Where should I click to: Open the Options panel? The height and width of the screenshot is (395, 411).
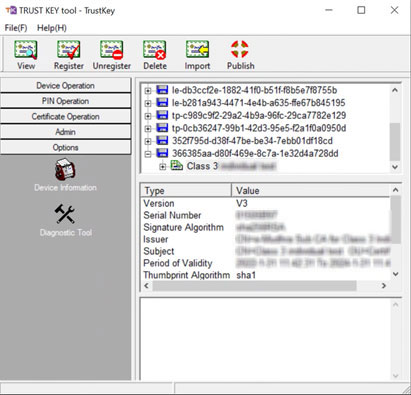[x=65, y=147]
